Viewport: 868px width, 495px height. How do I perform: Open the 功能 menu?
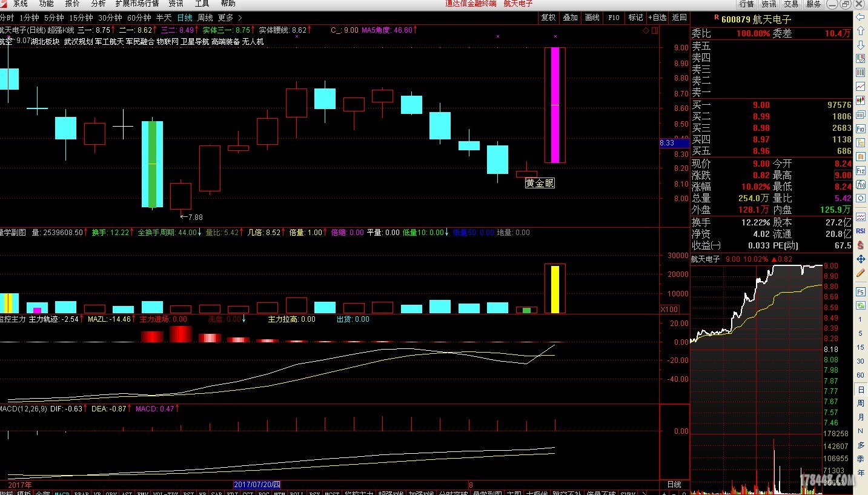tap(47, 4)
